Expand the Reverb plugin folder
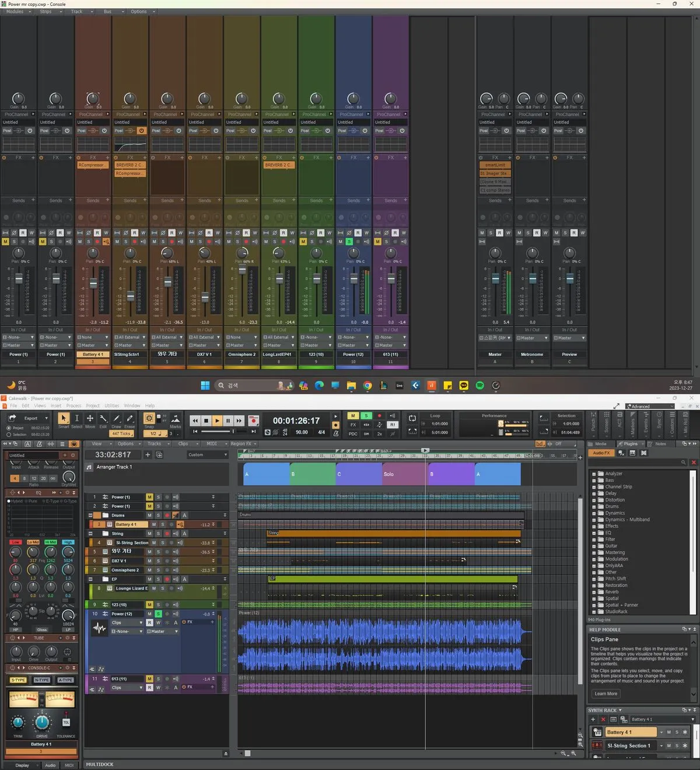This screenshot has width=700, height=770. (x=594, y=592)
